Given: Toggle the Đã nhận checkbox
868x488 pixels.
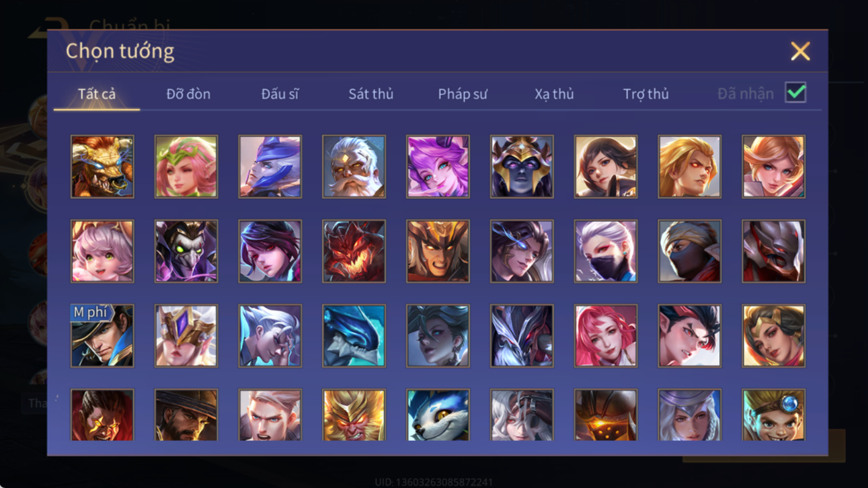Looking at the screenshot, I should (795, 93).
